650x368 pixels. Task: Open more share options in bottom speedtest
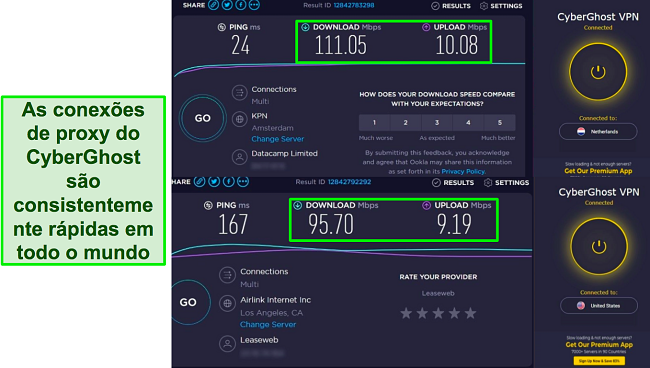[243, 182]
